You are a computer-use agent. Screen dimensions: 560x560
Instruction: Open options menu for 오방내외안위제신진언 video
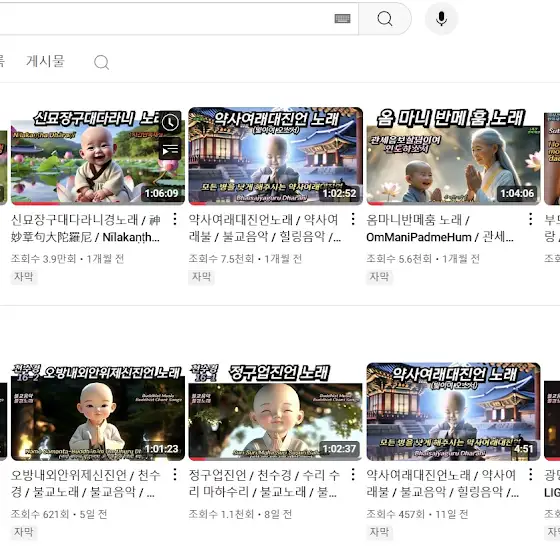175,475
